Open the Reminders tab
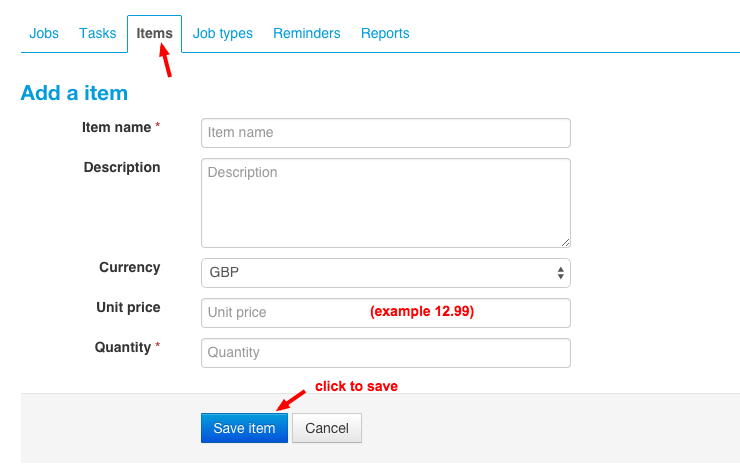 pos(307,33)
